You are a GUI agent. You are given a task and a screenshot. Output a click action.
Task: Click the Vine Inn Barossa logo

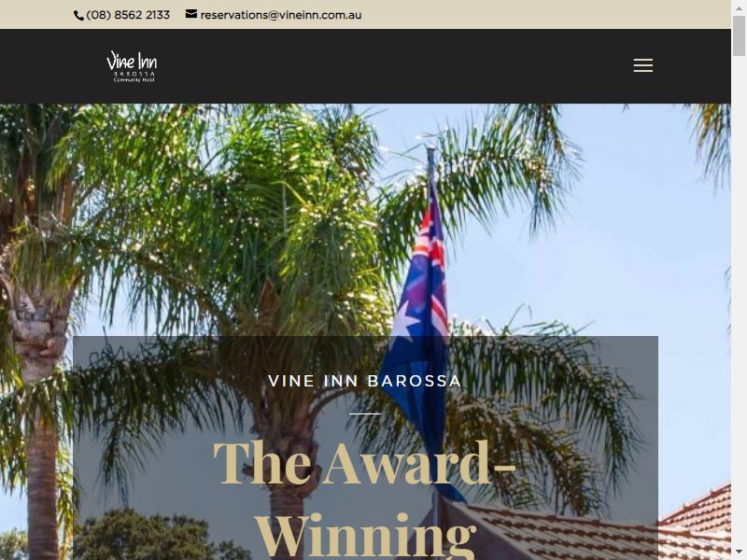click(132, 66)
